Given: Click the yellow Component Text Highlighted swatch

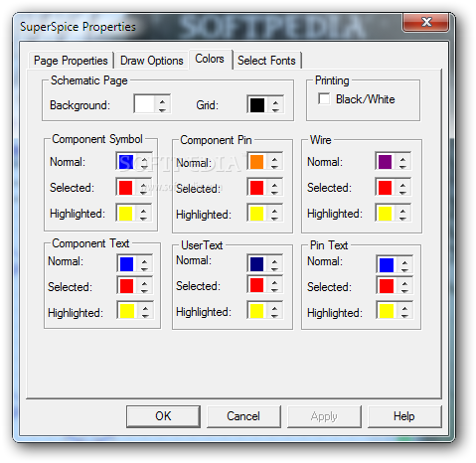Looking at the screenshot, I should (x=127, y=311).
